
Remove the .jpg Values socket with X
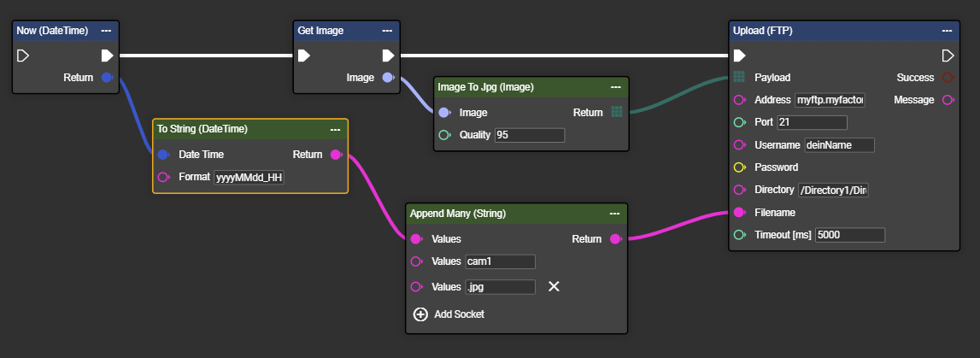point(554,286)
